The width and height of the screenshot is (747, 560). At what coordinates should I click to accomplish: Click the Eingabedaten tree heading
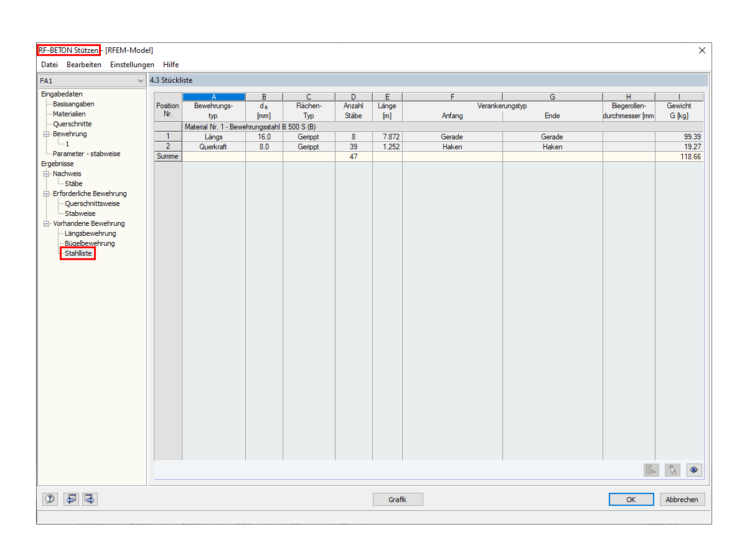[61, 94]
